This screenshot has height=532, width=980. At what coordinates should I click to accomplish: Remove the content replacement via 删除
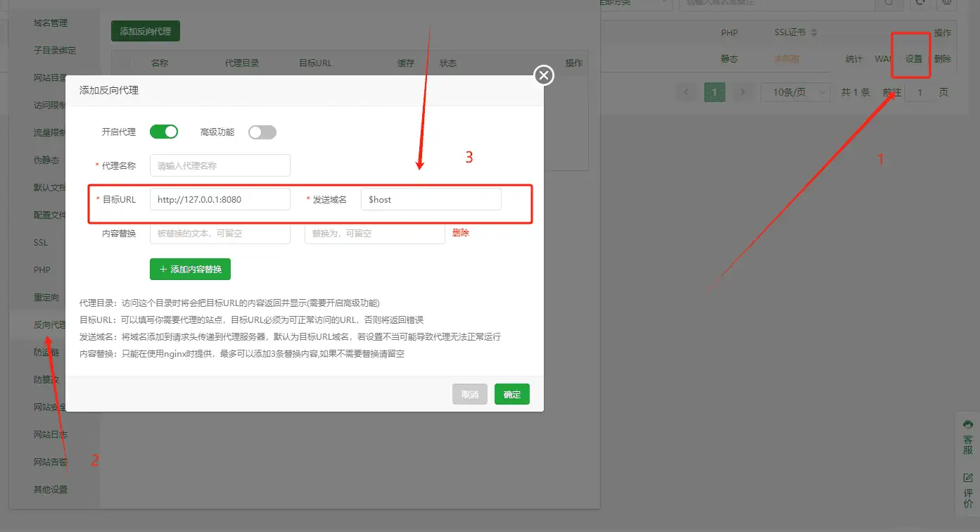460,232
